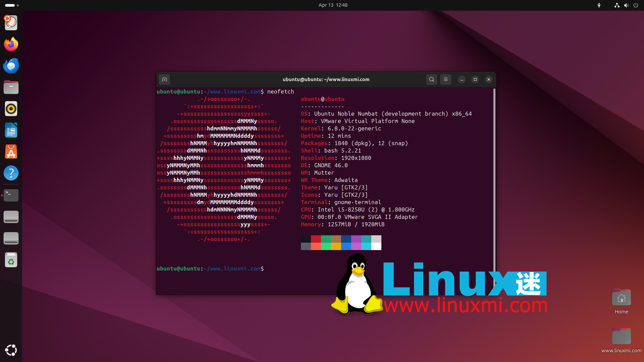This screenshot has height=362, width=644.
Task: Show applications with the Ubuntu logo button
Action: click(x=11, y=350)
